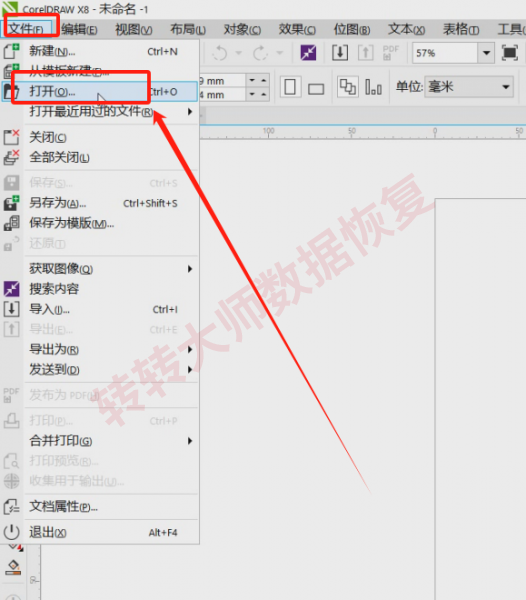Choose 新建(N)... from File menu
Viewport: 526px width, 600px height.
99,51
